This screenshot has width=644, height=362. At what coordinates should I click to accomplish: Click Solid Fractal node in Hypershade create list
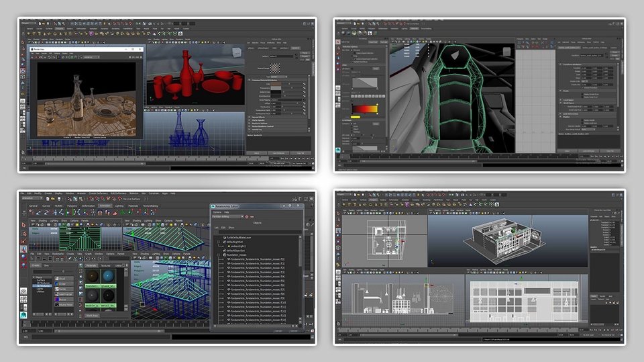pyautogui.click(x=64, y=294)
